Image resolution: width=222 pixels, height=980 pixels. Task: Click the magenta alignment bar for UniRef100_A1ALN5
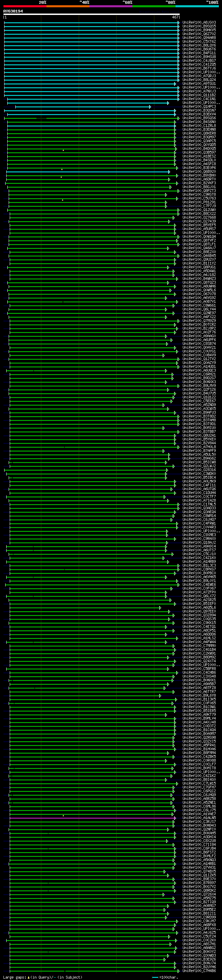(x=93, y=818)
